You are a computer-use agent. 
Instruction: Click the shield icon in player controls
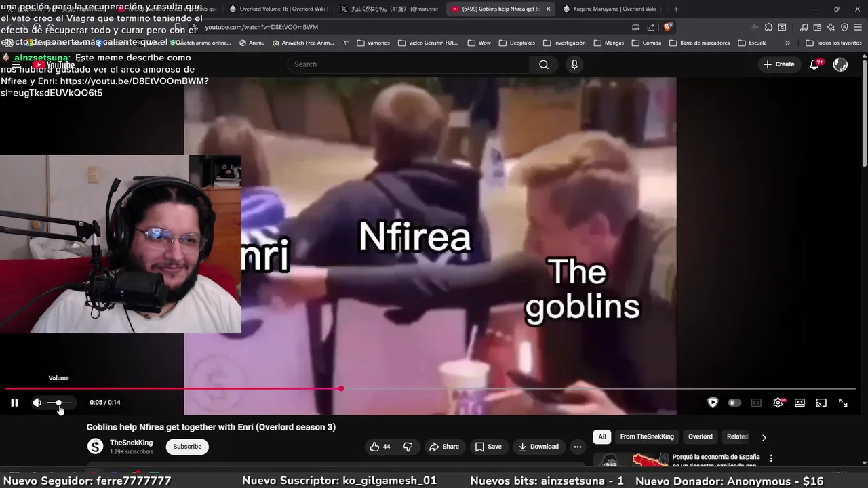(x=713, y=403)
